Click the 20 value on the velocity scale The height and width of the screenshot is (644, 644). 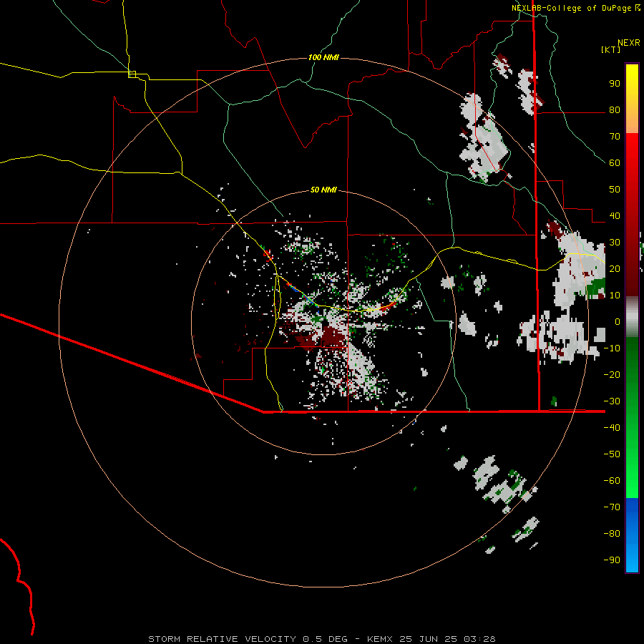[x=615, y=269]
